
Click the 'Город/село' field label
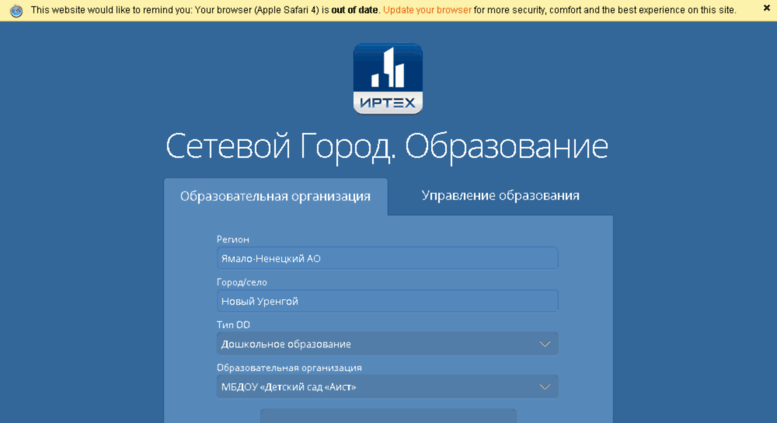242,282
